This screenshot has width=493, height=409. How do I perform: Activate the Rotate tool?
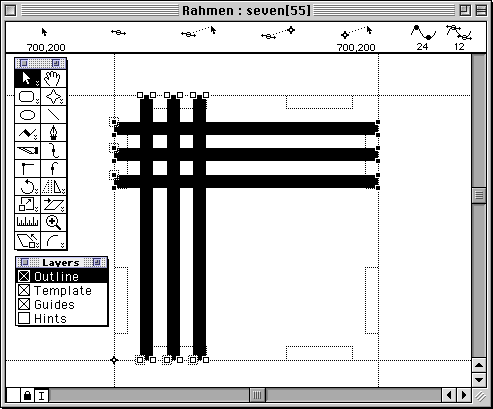point(28,187)
